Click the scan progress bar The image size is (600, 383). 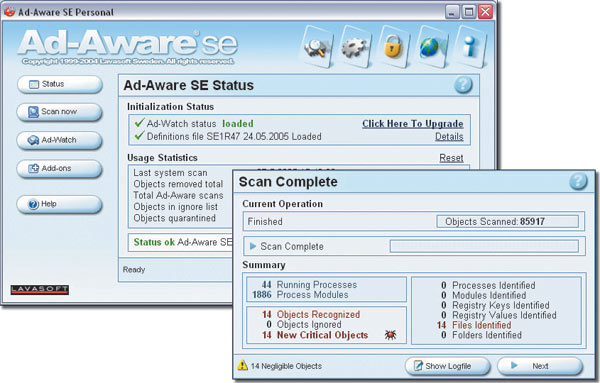tap(484, 246)
